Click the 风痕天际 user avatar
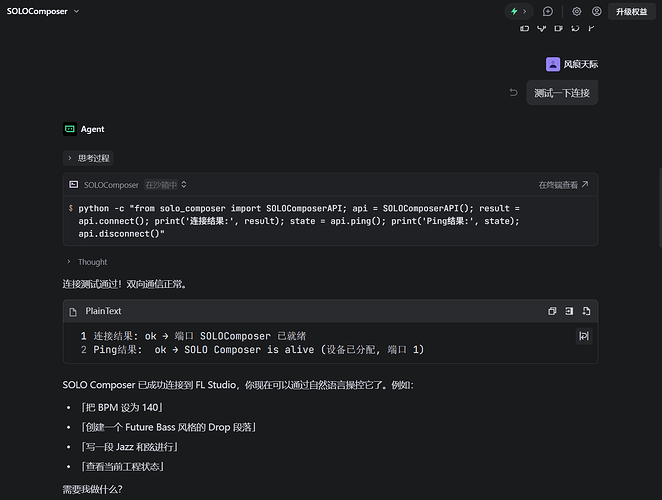This screenshot has width=662, height=500. point(553,64)
